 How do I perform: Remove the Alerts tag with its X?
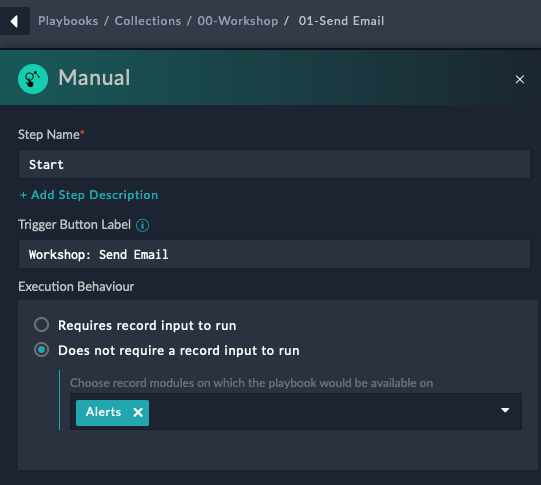tap(138, 412)
